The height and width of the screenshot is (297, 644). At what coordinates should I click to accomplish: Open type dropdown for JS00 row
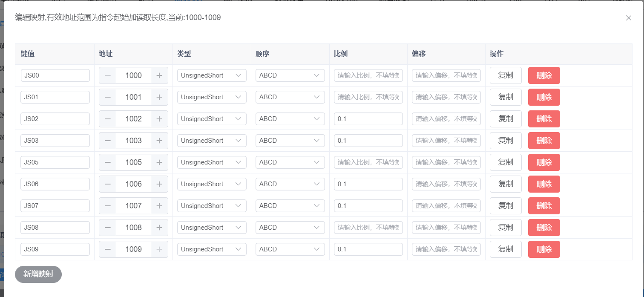pos(212,75)
